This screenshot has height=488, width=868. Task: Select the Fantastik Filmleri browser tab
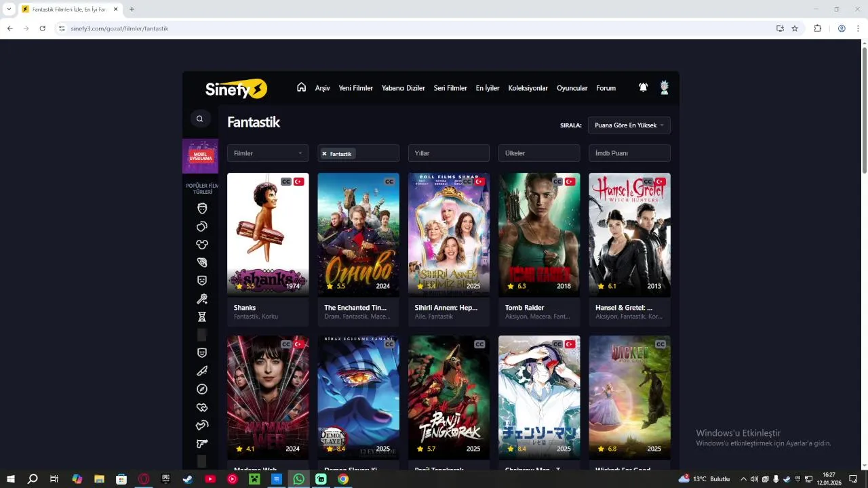coord(71,9)
